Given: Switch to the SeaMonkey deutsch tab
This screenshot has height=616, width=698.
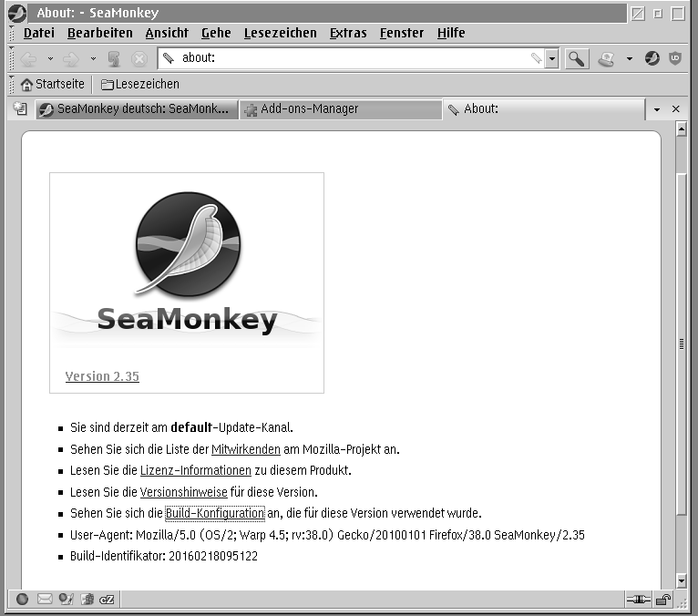Looking at the screenshot, I should tap(136, 109).
